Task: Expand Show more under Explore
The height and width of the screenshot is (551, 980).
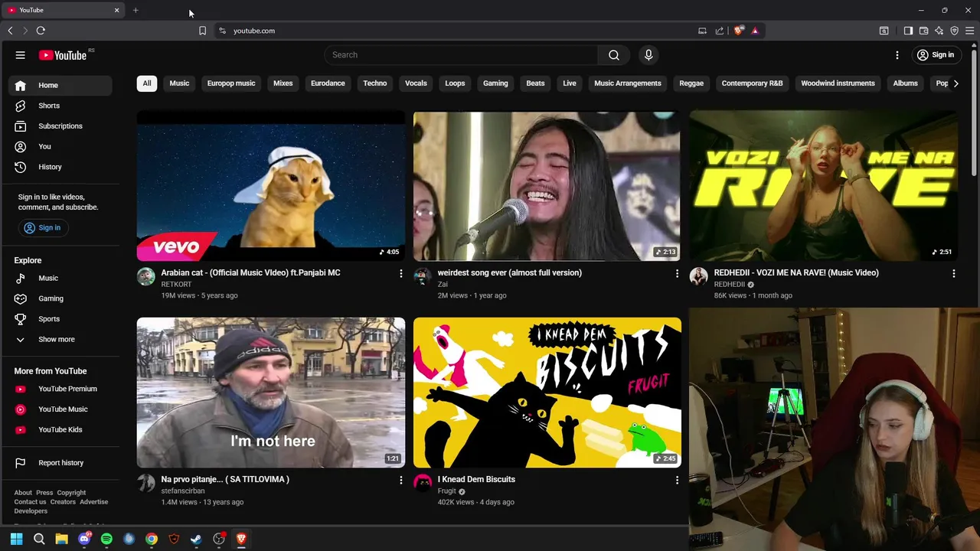Action: pos(60,339)
